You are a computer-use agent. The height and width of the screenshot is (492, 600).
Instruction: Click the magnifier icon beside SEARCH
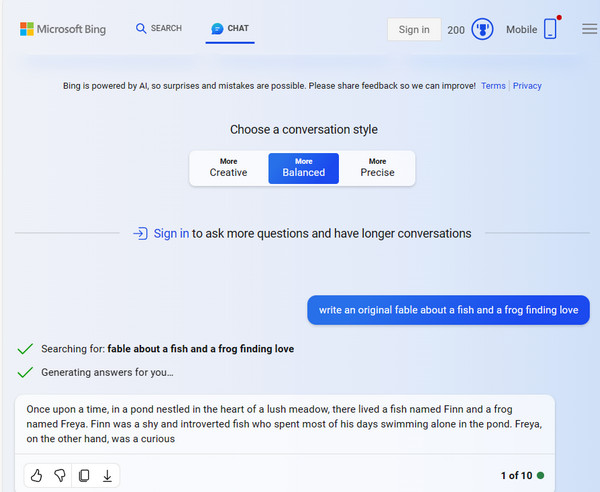tap(141, 29)
